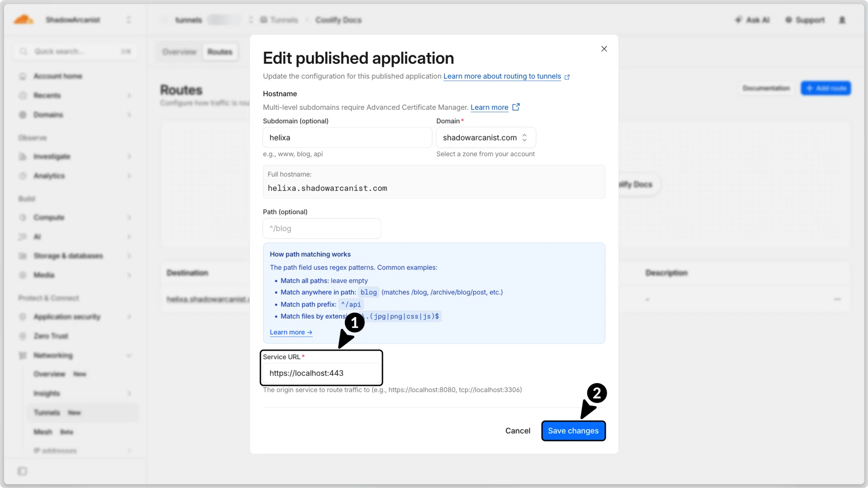Collapse the Networking sidebar section
The height and width of the screenshot is (488, 868).
pos(129,356)
